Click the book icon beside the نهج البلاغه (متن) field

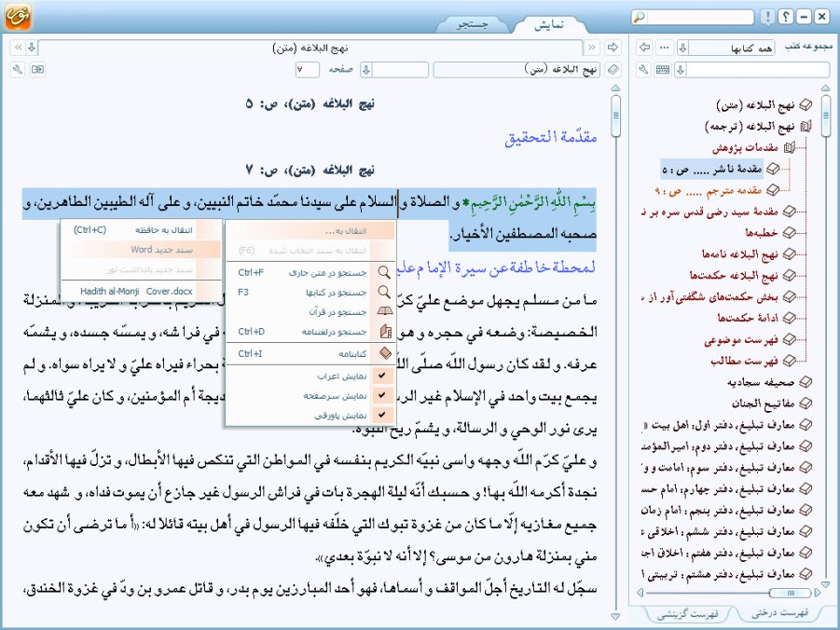613,69
